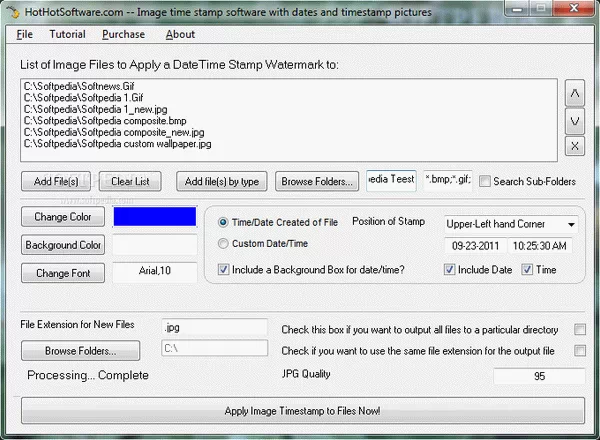The width and height of the screenshot is (600, 440).
Task: Enable the Search Sub-Folders checkbox
Action: tap(485, 181)
